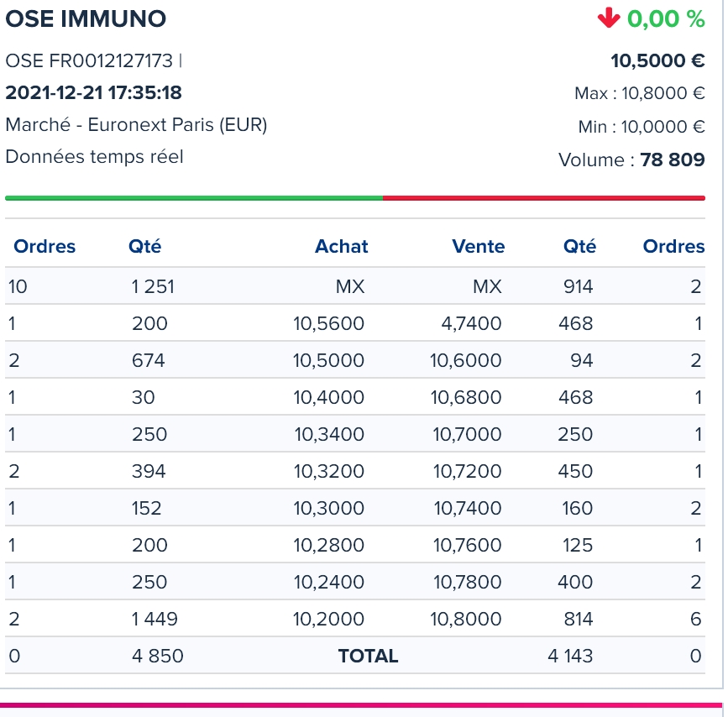Click the Volume 78 809 value

pos(672,160)
